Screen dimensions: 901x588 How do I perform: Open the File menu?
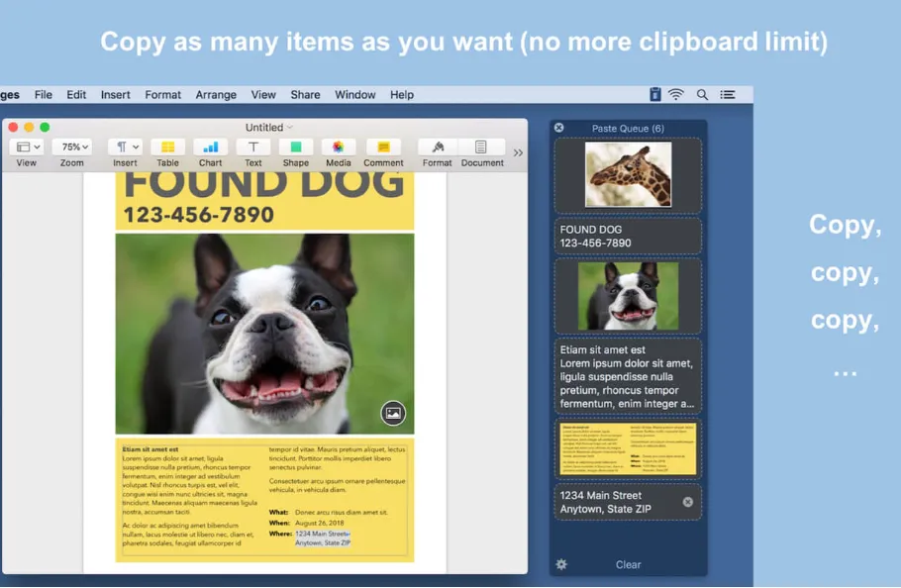pyautogui.click(x=44, y=95)
